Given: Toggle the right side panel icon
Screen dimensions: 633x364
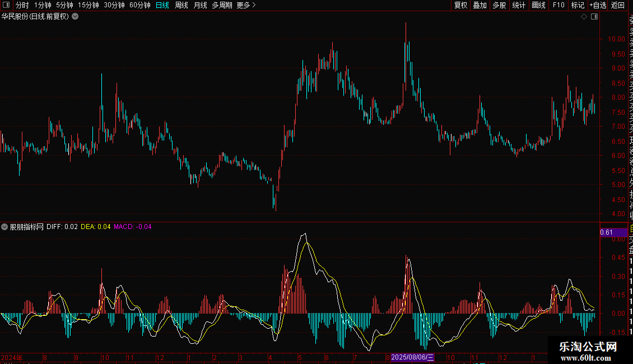Looking at the screenshot, I should coord(594,17).
